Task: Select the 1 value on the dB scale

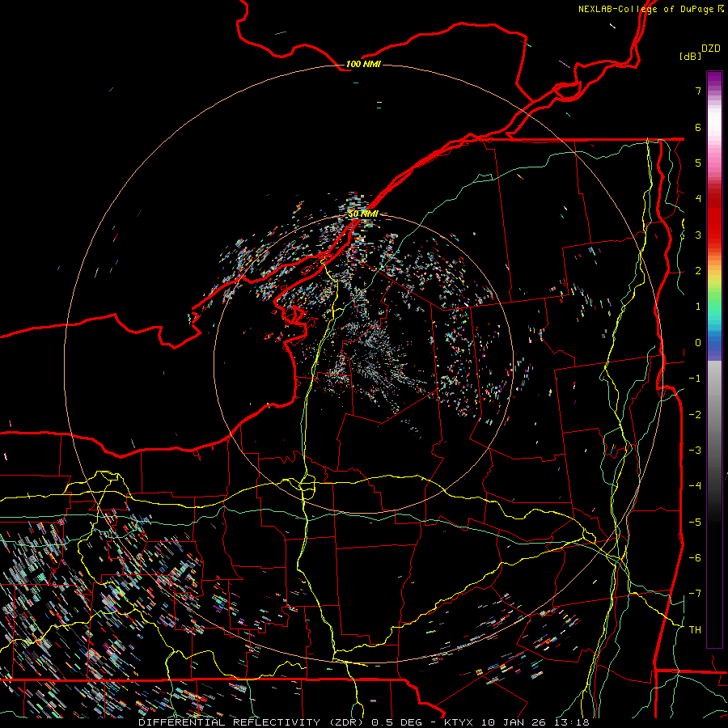Action: 698,307
